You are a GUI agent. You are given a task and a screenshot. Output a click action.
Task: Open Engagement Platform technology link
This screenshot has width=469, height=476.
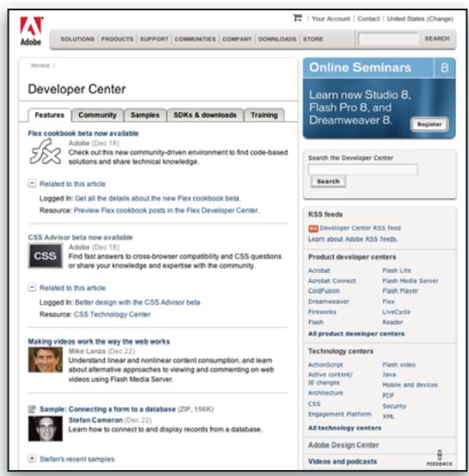(x=340, y=414)
